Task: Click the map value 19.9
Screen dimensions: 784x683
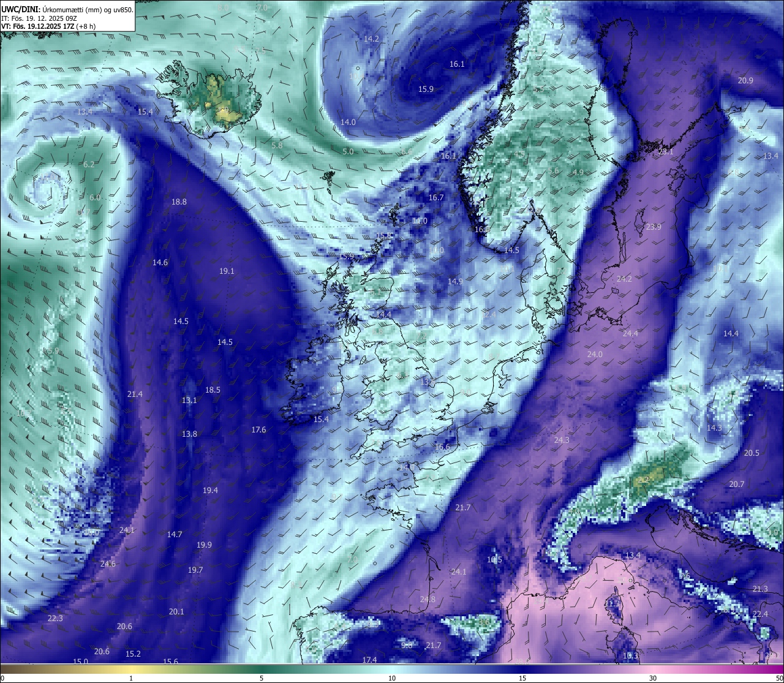Action: [x=204, y=545]
